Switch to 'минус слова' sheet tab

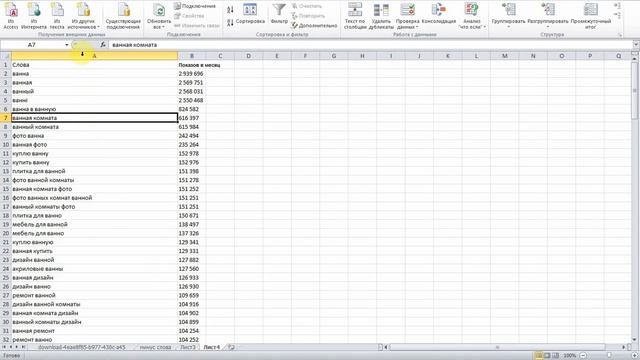pyautogui.click(x=155, y=347)
